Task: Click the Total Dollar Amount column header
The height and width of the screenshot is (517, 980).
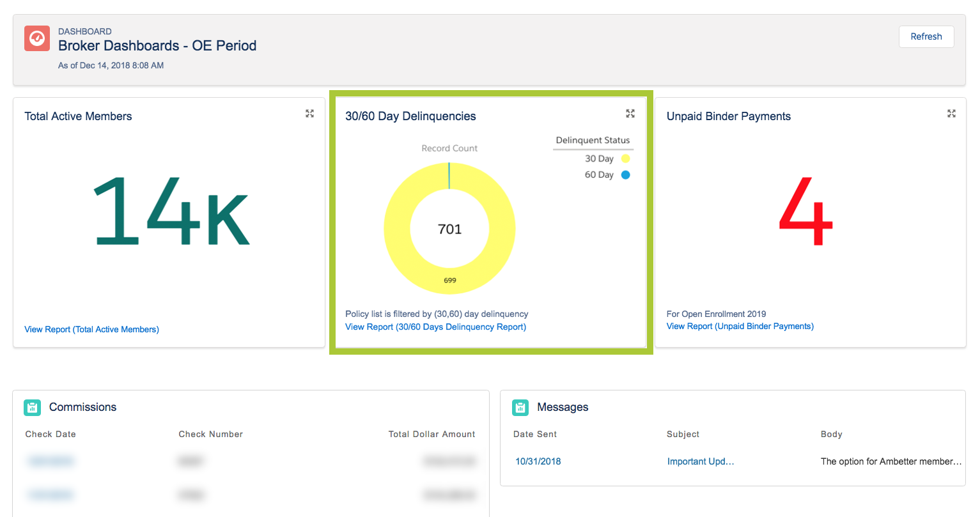Action: 432,434
